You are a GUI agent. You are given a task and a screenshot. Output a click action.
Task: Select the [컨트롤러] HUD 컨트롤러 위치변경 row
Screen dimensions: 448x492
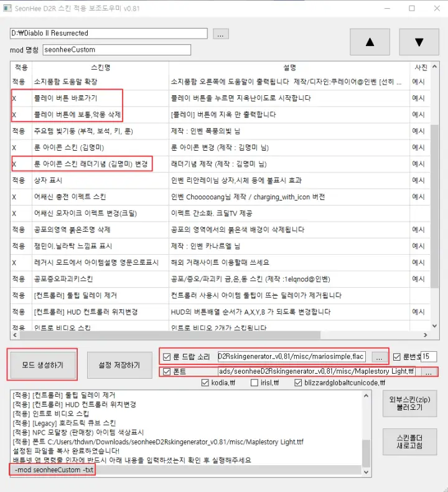point(220,312)
